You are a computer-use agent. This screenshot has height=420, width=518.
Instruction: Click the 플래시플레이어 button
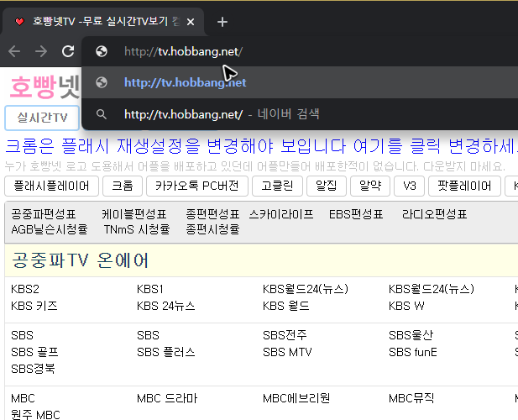[51, 186]
